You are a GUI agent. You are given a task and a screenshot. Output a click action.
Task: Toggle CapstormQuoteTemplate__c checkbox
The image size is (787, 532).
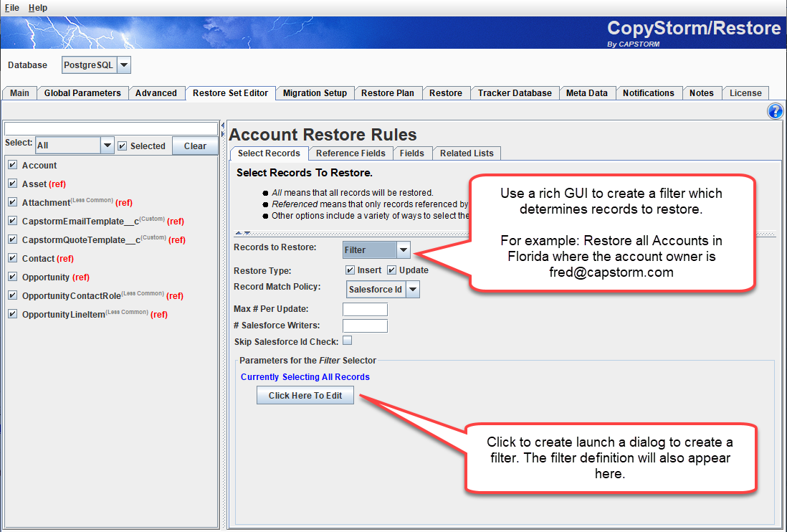(13, 239)
